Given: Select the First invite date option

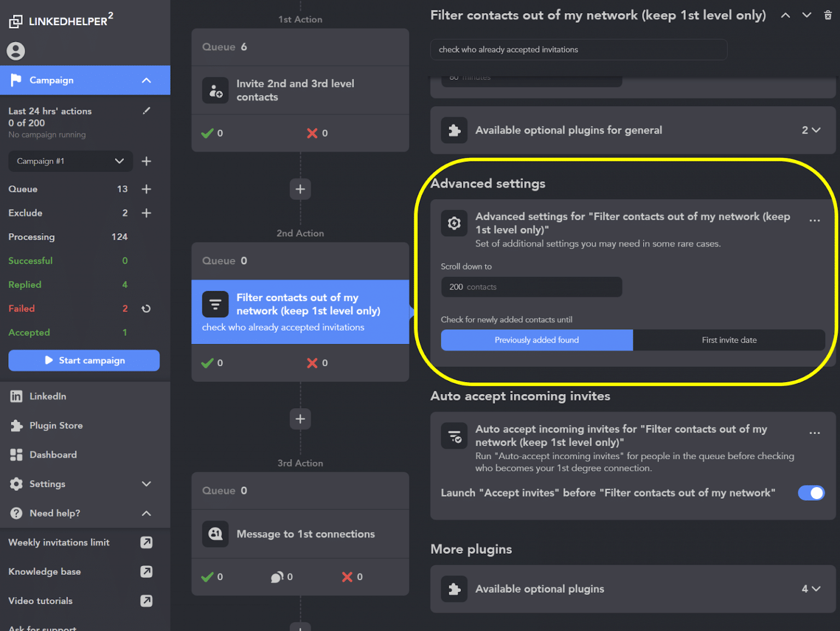Looking at the screenshot, I should click(x=729, y=340).
